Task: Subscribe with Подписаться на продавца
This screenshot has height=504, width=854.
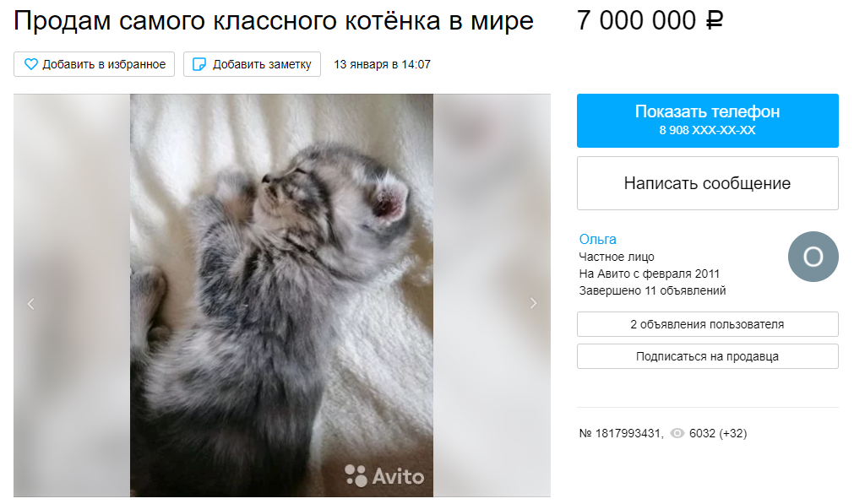Action: point(708,356)
